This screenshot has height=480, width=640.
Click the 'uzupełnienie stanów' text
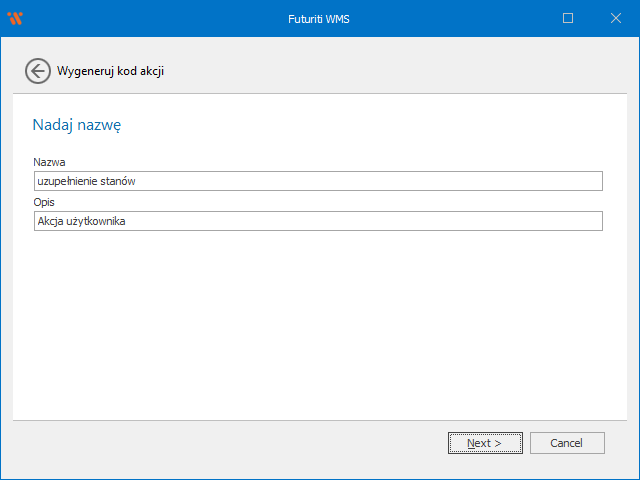[x=86, y=181]
